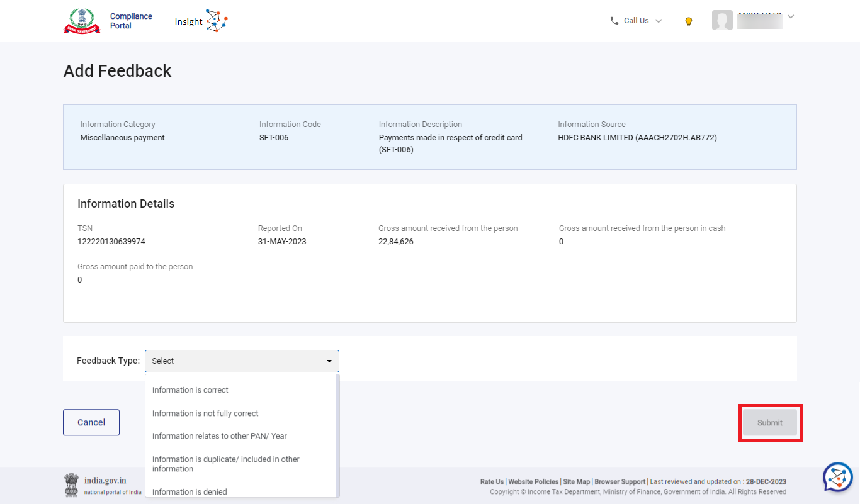Open the Feedback Type select box

(x=242, y=361)
